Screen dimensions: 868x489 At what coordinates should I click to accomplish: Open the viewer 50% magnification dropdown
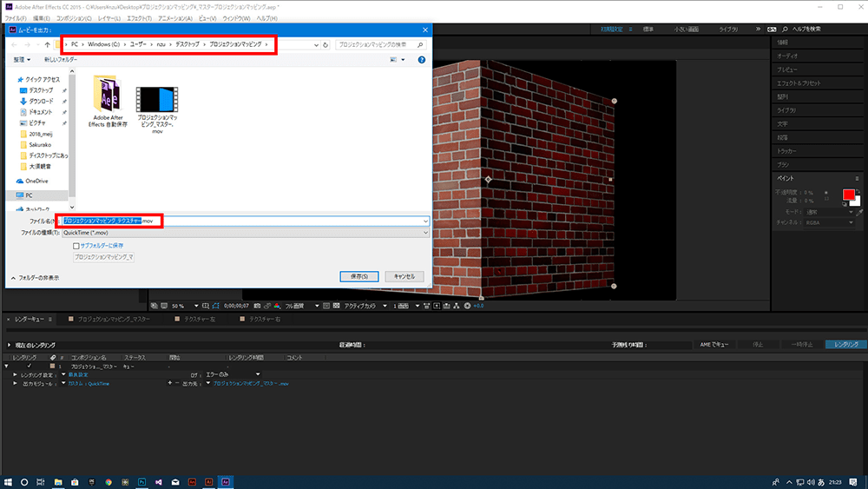point(184,306)
